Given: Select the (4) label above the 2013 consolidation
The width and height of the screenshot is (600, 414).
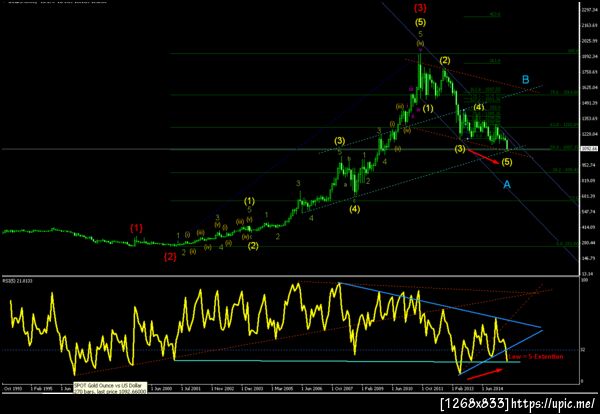Looking at the screenshot, I should coord(478,107).
